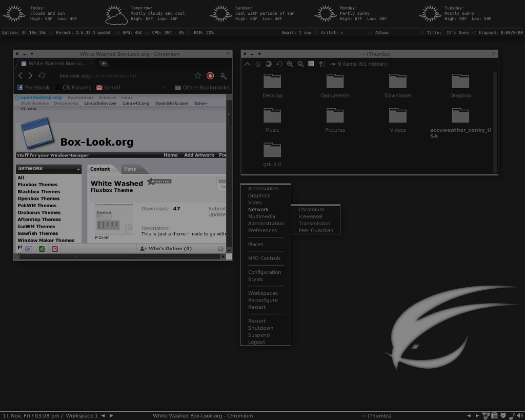Switch to next workspace arrow
This screenshot has height=420, width=525.
111,416
